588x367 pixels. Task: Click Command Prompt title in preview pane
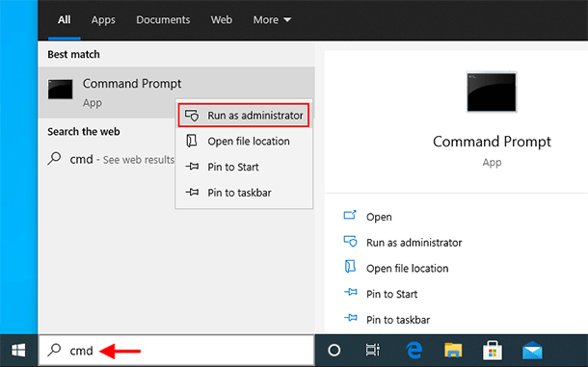point(492,142)
